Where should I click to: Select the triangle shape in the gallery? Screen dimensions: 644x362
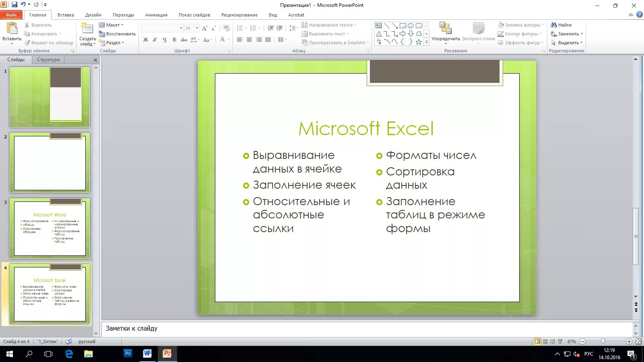tap(378, 34)
